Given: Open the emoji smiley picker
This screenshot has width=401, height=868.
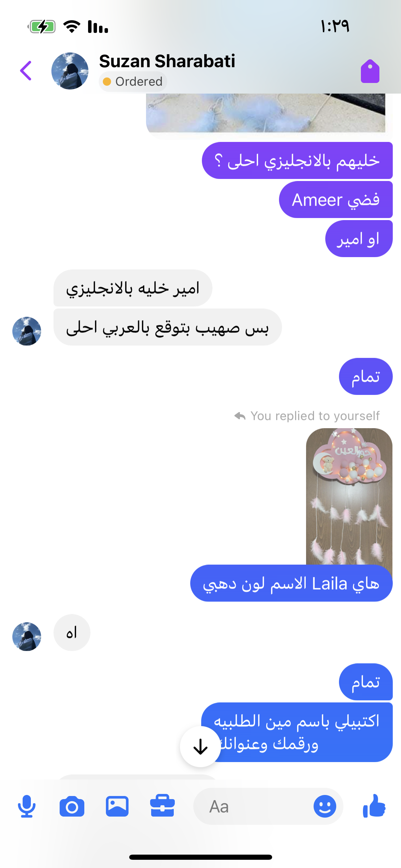Looking at the screenshot, I should [x=325, y=806].
